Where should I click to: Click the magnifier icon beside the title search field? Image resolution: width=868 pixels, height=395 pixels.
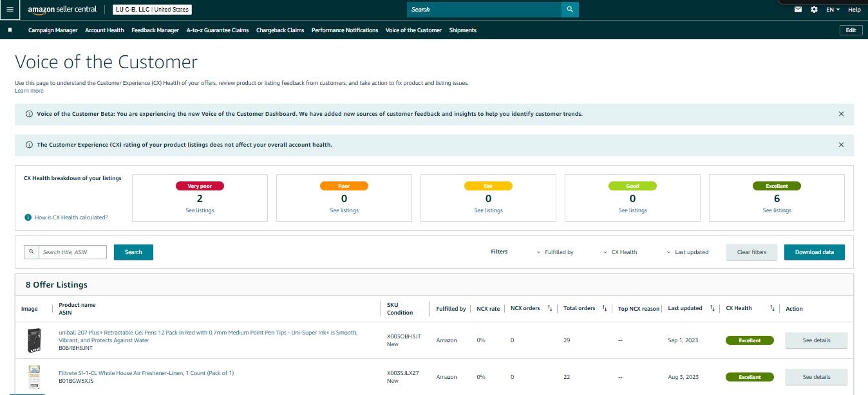pos(32,252)
